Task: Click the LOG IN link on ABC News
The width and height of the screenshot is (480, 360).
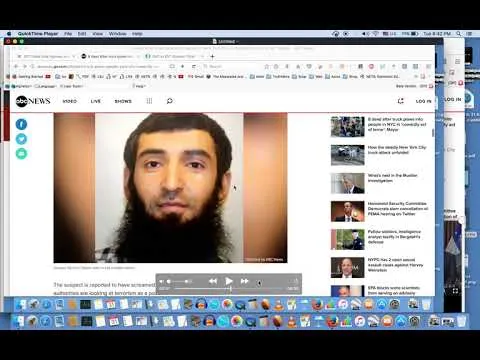Action: 423,101
